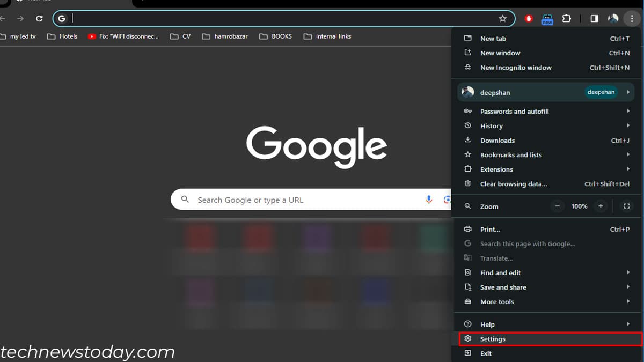This screenshot has width=644, height=362.
Task: Open the side panel icon
Action: tap(594, 18)
